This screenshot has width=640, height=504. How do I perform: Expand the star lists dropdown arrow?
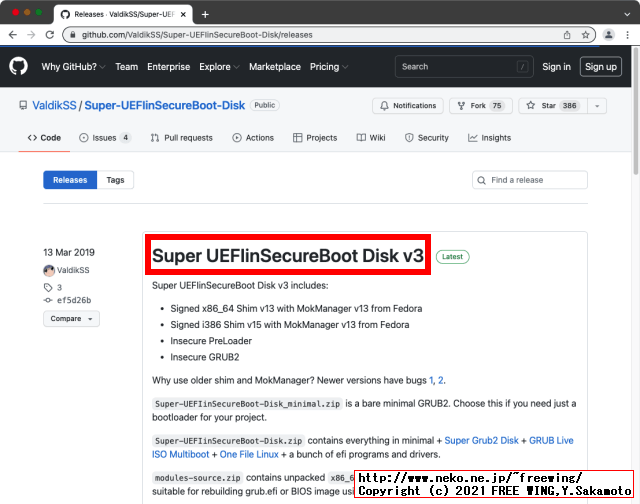point(597,106)
